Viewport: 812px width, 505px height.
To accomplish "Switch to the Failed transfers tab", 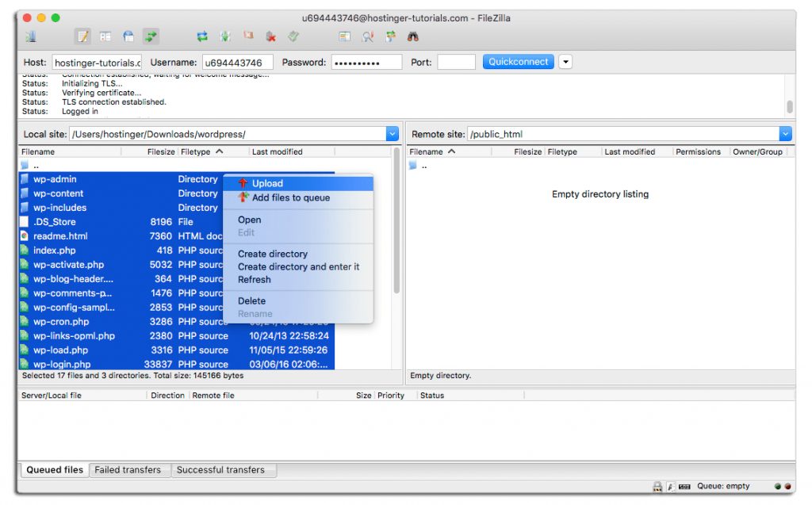I will tap(128, 470).
